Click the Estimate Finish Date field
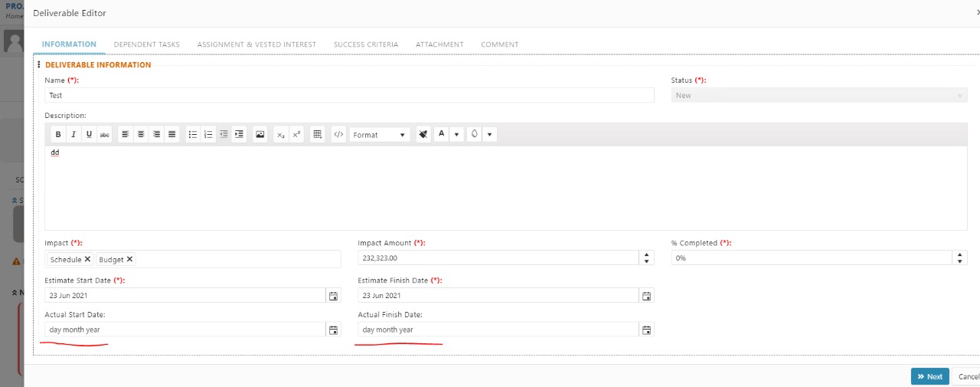This screenshot has height=387, width=980. point(498,296)
